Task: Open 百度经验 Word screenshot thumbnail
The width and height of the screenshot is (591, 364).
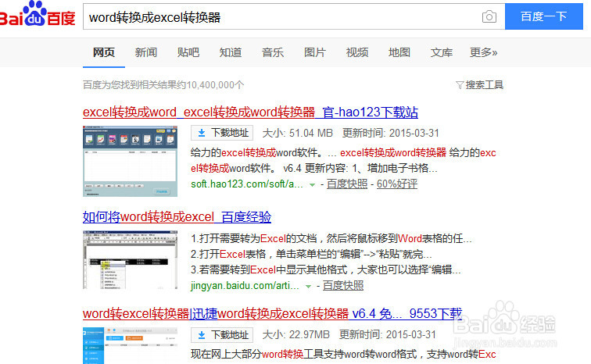Action: coord(130,260)
